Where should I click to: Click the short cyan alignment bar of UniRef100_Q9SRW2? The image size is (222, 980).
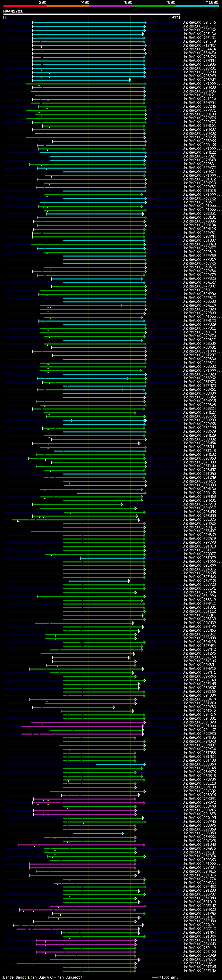coord(82,80)
